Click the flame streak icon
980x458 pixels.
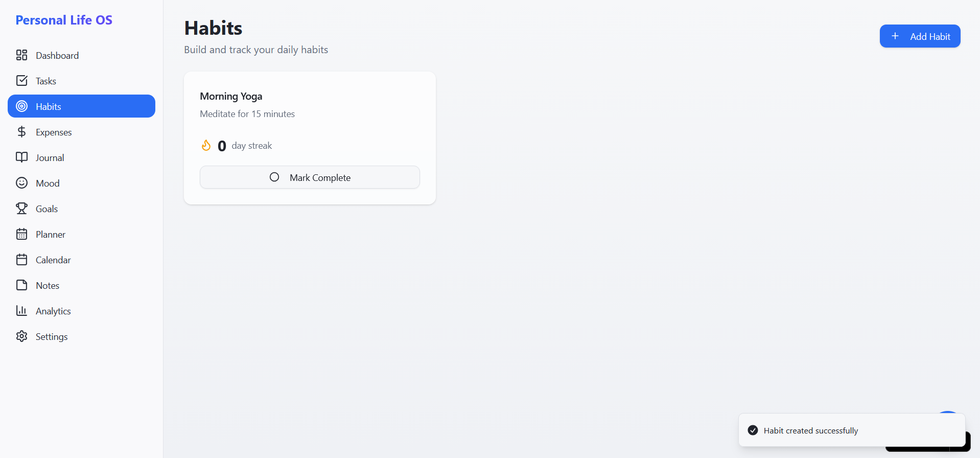206,146
